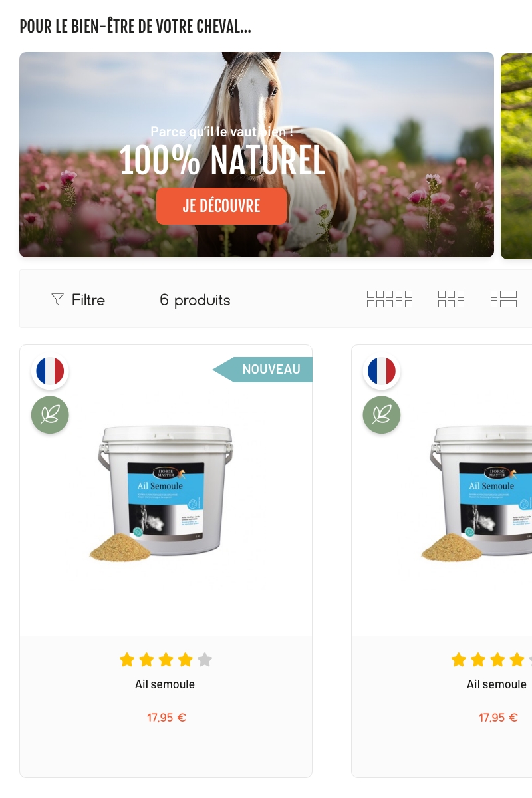Switch to five-column grid view
This screenshot has width=532, height=798.
(x=390, y=299)
